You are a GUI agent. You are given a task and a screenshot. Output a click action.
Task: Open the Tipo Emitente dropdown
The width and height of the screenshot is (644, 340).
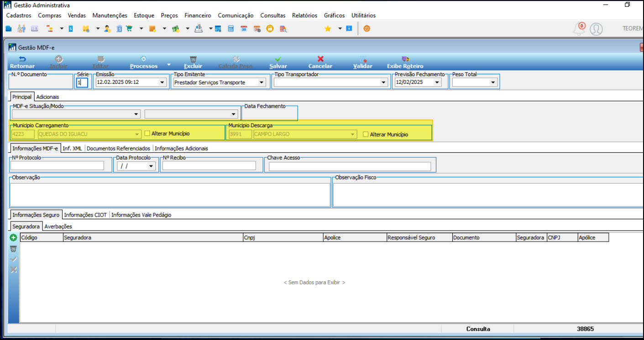pos(262,82)
